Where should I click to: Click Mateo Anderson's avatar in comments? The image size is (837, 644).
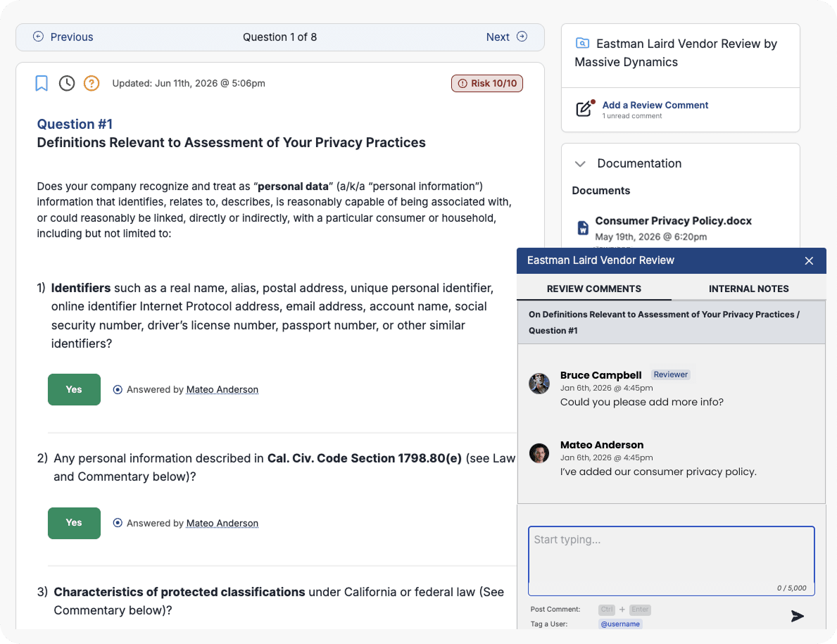[x=539, y=453]
